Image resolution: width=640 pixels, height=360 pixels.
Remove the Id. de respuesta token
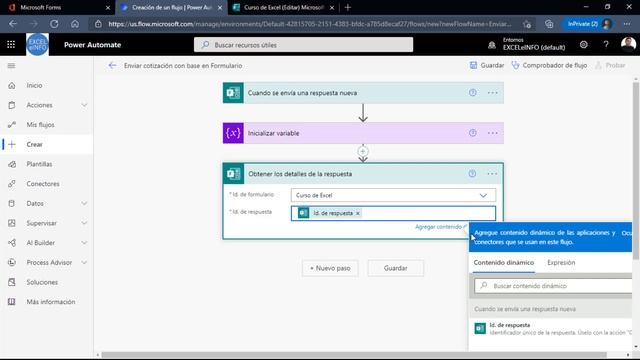point(358,213)
